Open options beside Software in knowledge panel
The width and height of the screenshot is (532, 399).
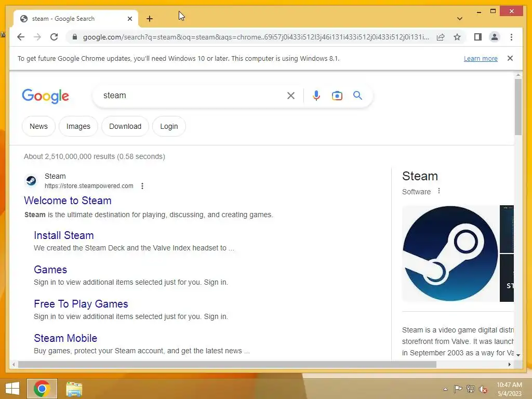438,191
